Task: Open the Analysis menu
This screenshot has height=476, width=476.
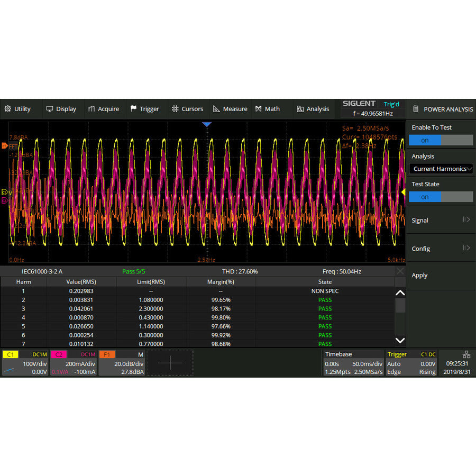Action: point(313,109)
